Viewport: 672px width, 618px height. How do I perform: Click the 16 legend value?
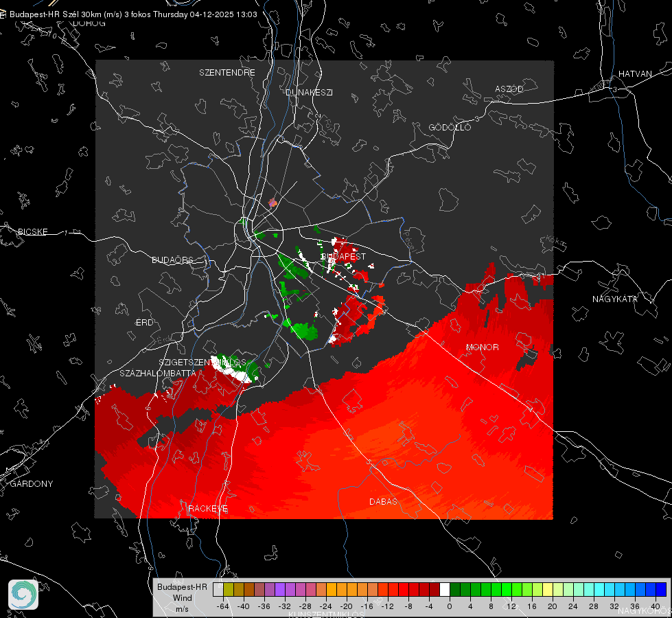click(532, 606)
